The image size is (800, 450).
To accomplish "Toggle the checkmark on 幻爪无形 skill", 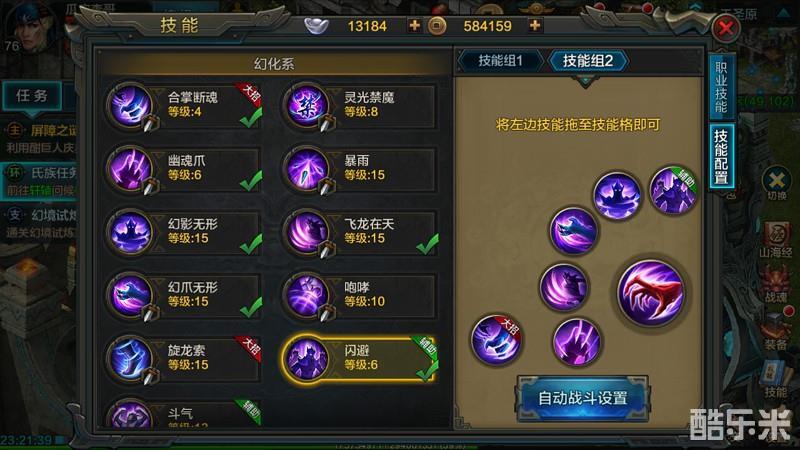I will coord(251,307).
